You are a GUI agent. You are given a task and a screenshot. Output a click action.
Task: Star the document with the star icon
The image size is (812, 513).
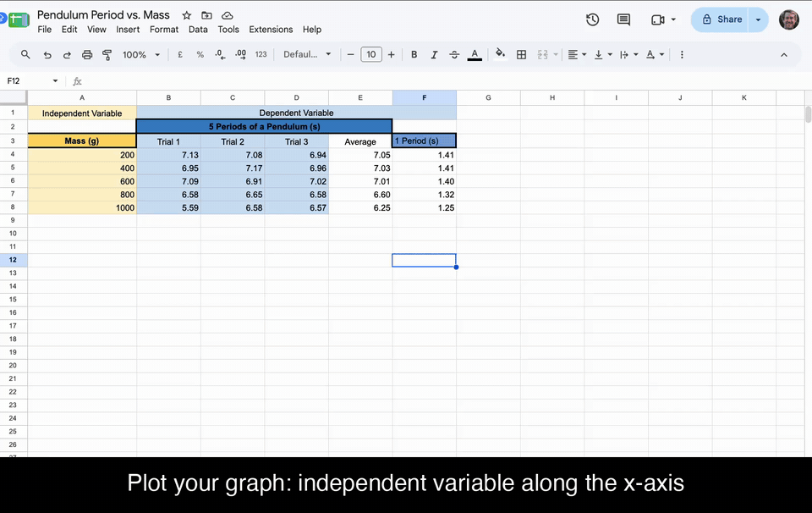[x=187, y=15]
